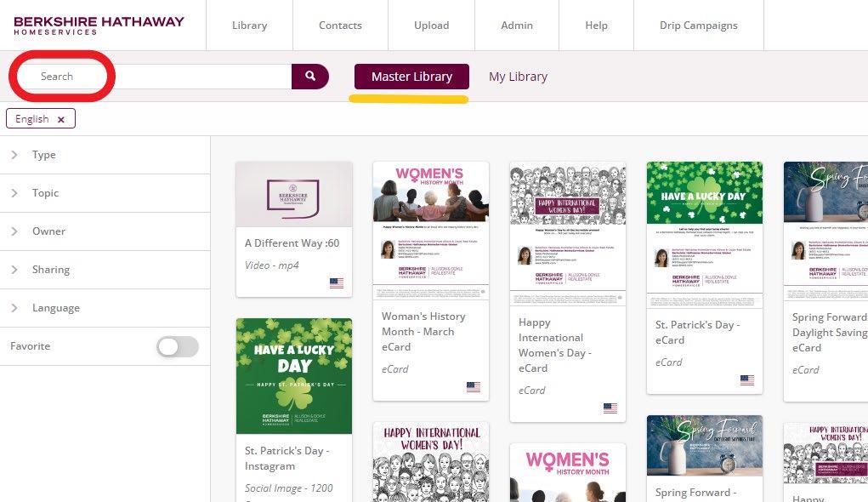Click 'Woman's History Month - March eCard' title
The image size is (868, 502).
[423, 331]
